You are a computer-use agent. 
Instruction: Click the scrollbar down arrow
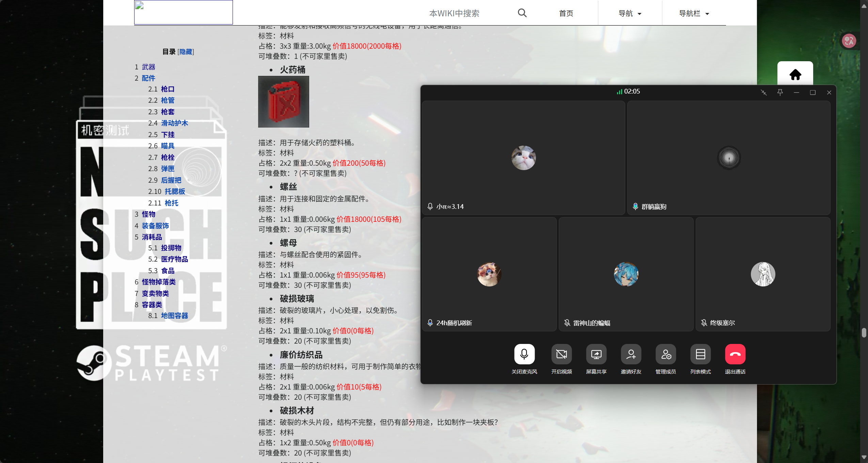(864, 458)
